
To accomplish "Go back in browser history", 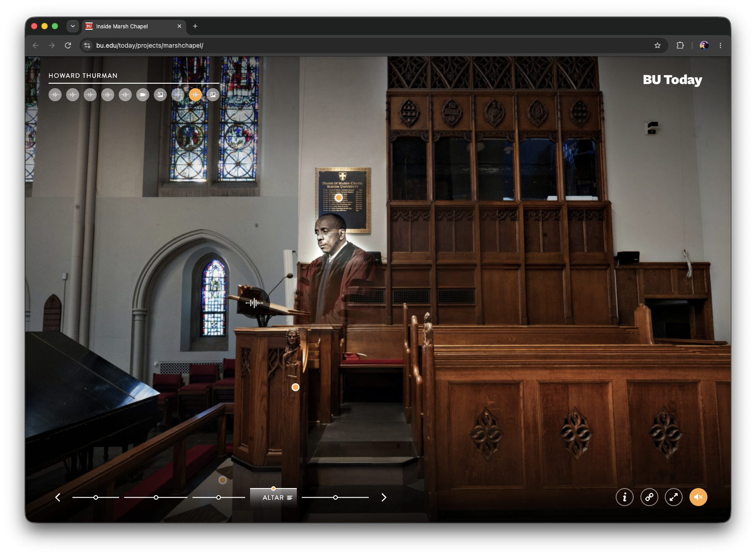I will [x=36, y=45].
